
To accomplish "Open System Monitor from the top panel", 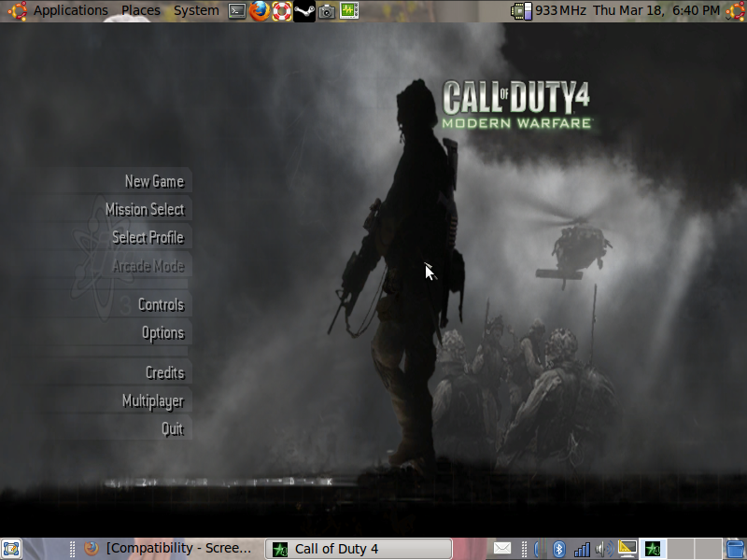I will tap(349, 11).
